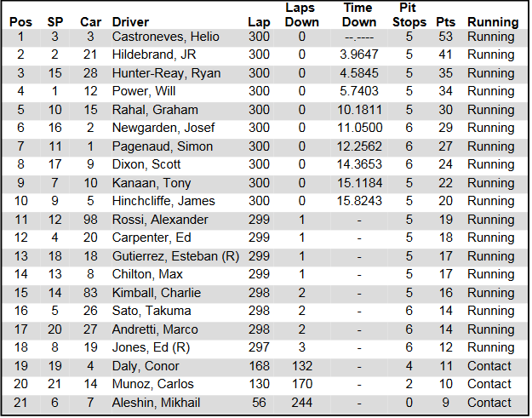Click the Running status column header
Viewport: 532px width, 418px height.
(492, 22)
